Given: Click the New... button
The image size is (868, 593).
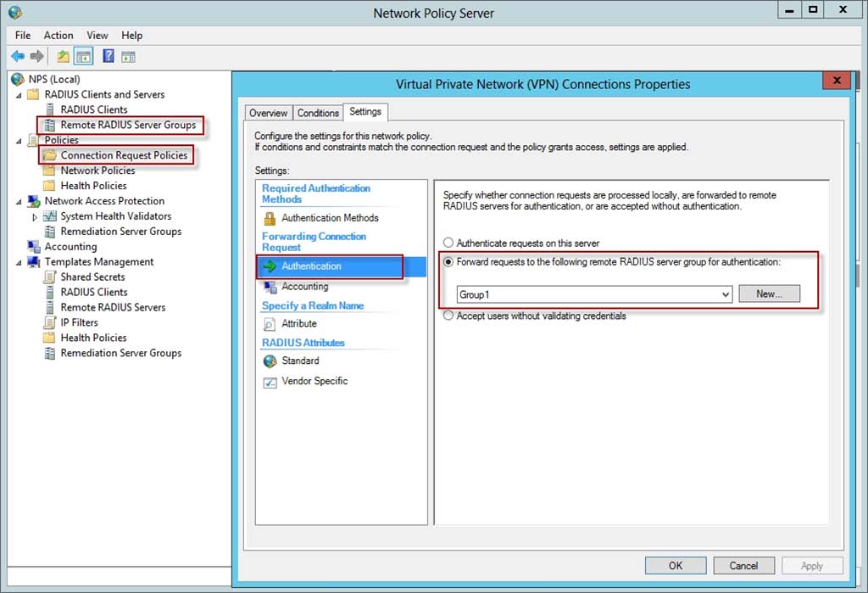Looking at the screenshot, I should click(769, 294).
